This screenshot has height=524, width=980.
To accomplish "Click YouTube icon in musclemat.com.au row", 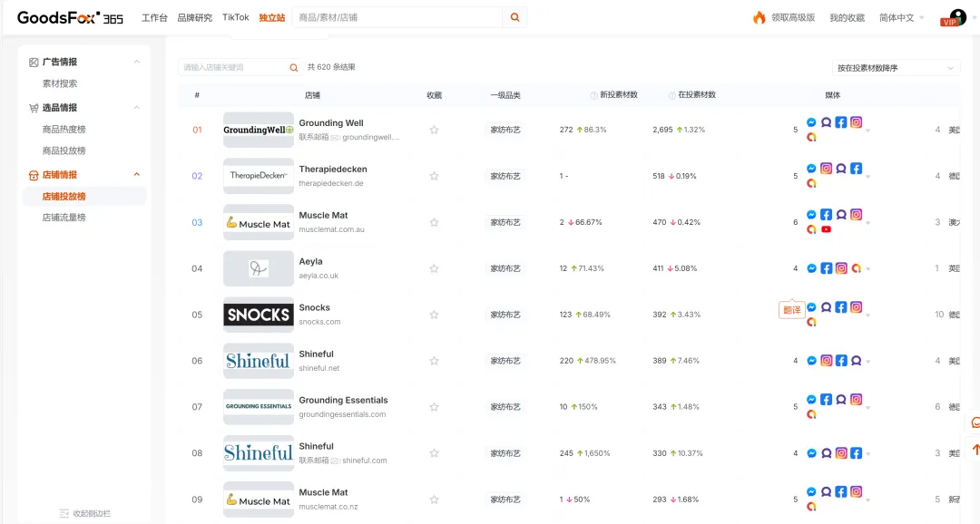I will click(x=827, y=229).
